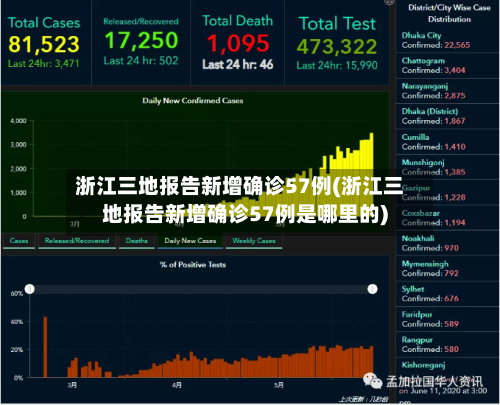The width and height of the screenshot is (500, 405).
Task: Select the Noakhali district entry
Action: tap(447, 243)
